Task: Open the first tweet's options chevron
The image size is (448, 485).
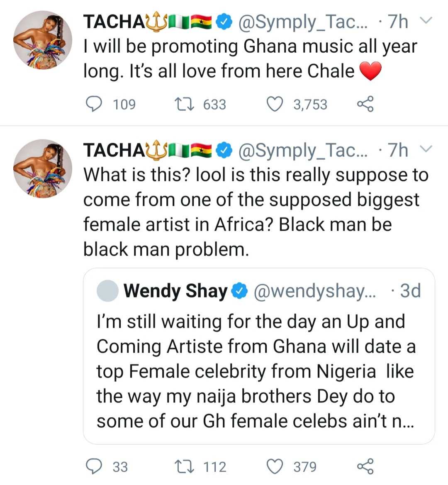Action: pos(426,21)
